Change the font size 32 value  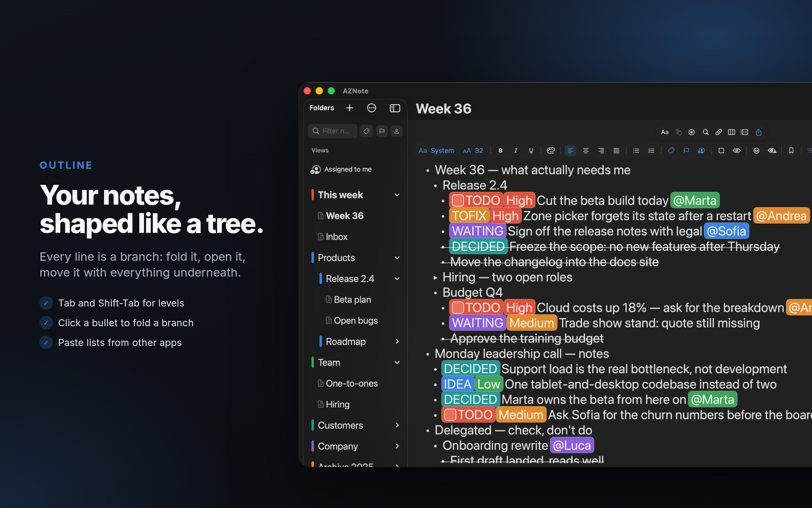(473, 150)
